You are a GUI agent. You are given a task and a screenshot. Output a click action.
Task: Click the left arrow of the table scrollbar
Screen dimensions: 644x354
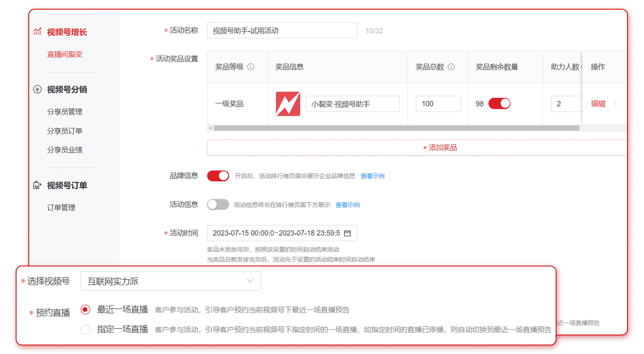(210, 128)
